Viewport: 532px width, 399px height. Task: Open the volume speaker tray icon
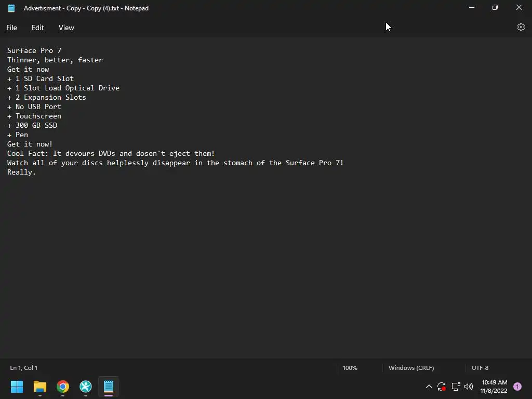[x=469, y=387]
